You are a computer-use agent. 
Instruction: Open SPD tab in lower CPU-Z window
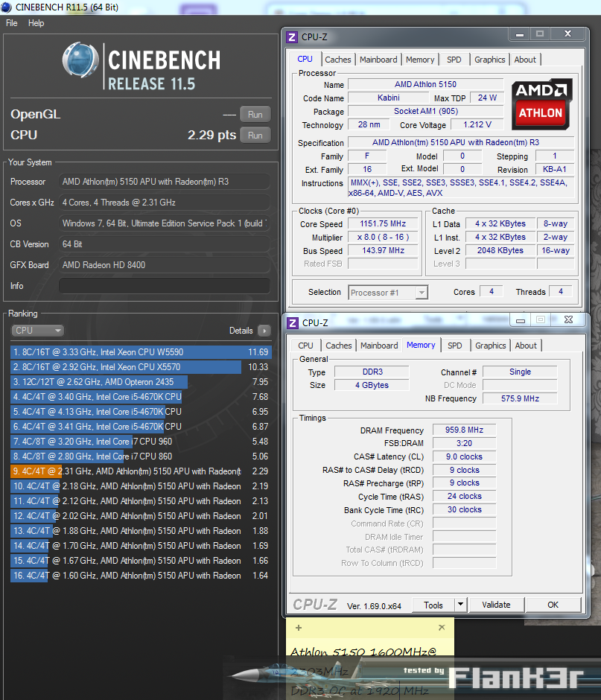coord(455,346)
